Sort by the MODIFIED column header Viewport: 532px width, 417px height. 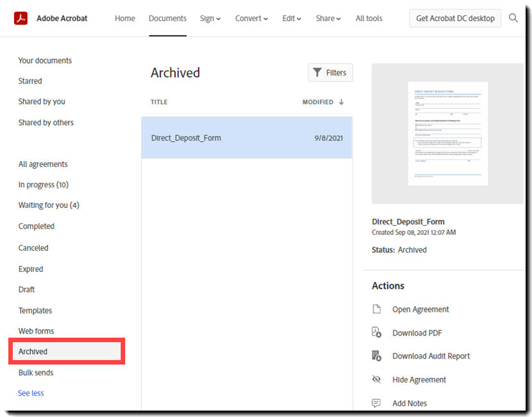318,102
